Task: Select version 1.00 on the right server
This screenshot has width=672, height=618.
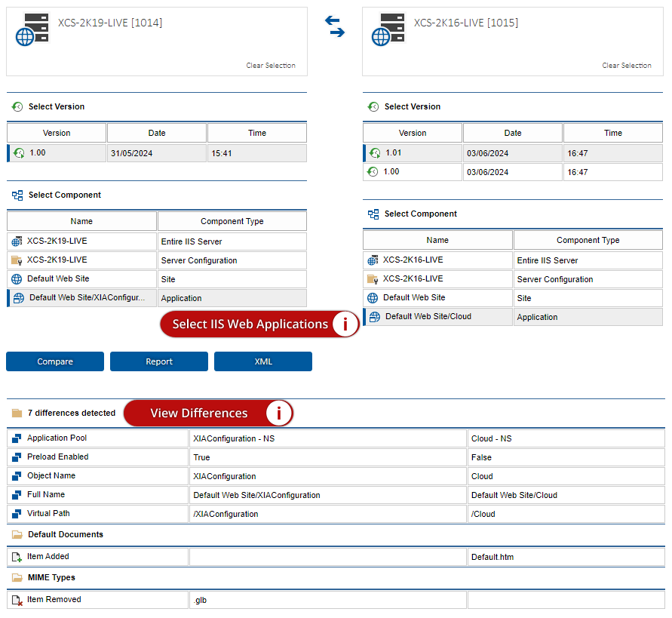Action: point(413,172)
